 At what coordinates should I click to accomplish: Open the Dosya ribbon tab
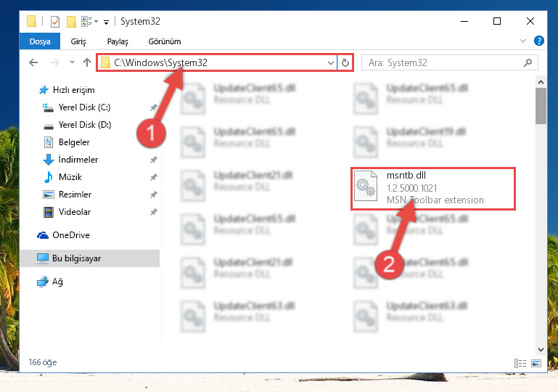(40, 41)
